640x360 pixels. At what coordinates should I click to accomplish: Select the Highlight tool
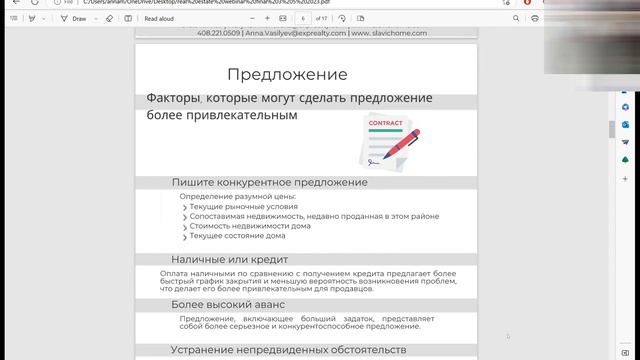point(32,18)
